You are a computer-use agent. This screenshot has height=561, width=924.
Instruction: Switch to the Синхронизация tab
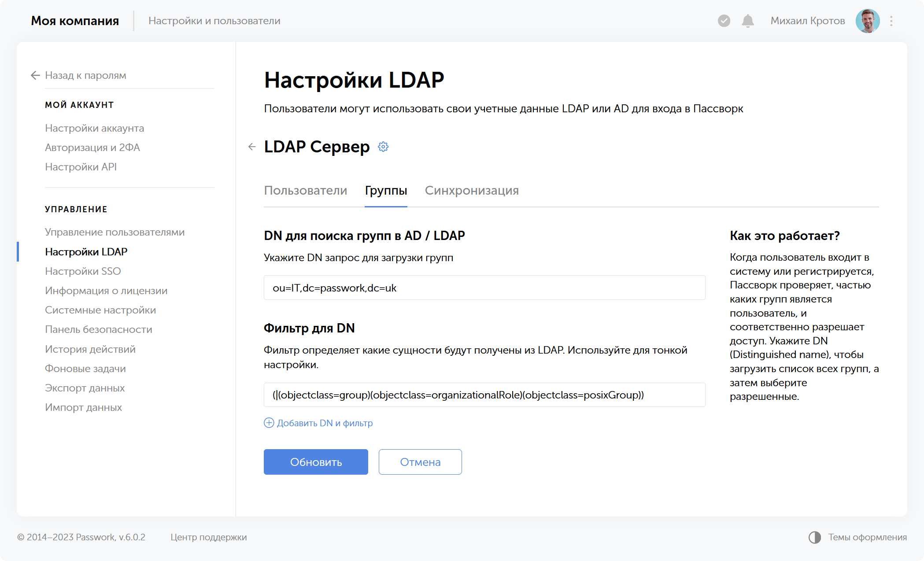[471, 191]
